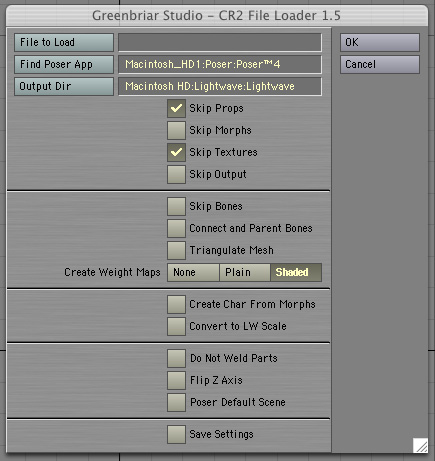Uncheck the Skip Textures option
Screen dimensions: 435x461
176,152
